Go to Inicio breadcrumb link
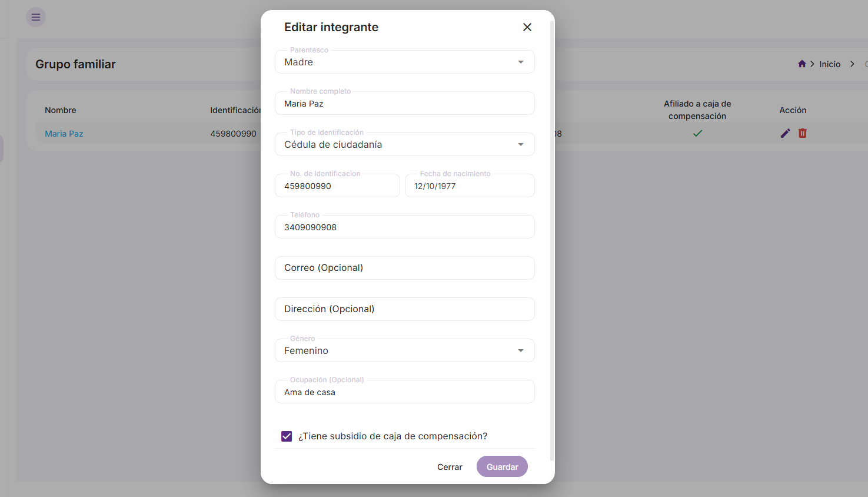This screenshot has width=868, height=497. tap(830, 64)
